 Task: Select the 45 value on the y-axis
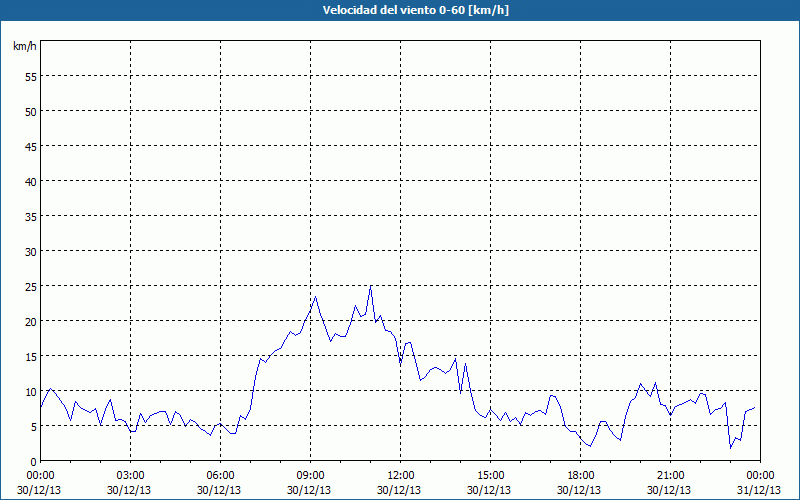31,146
